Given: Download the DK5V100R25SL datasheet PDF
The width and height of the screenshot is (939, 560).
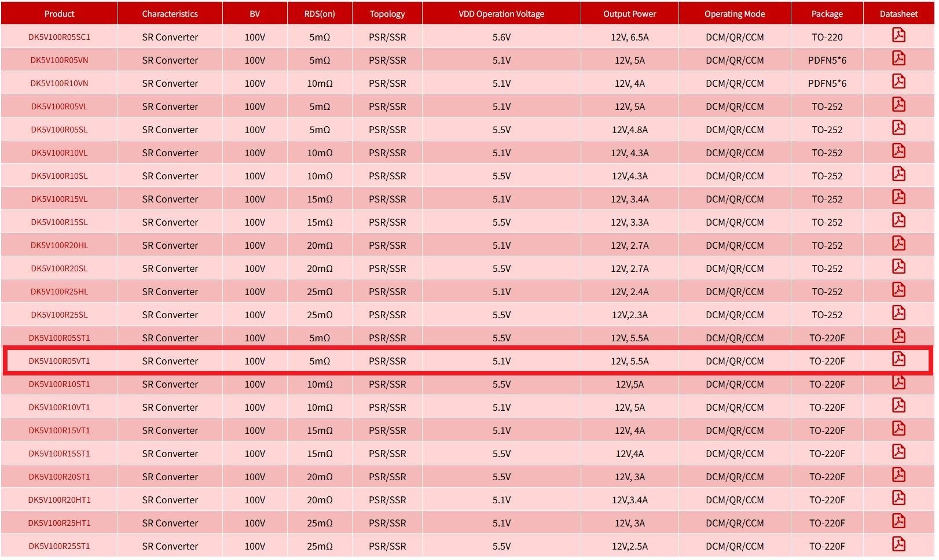Looking at the screenshot, I should coord(898,314).
